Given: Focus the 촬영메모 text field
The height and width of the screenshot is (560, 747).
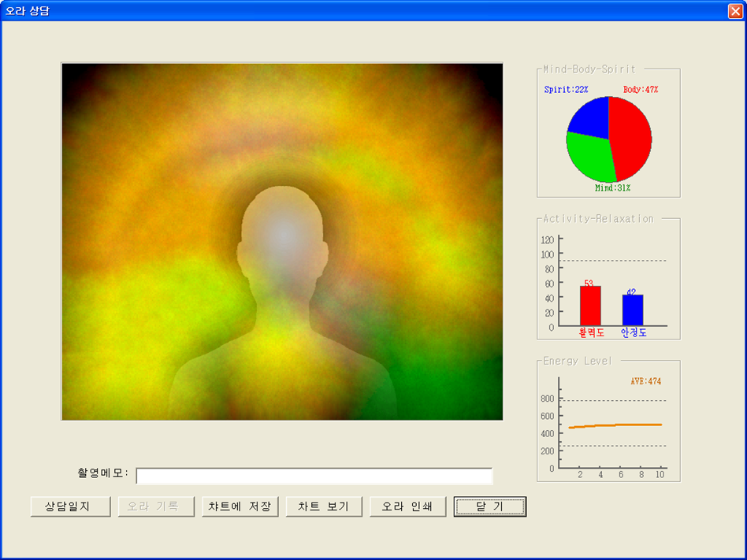Looking at the screenshot, I should (314, 476).
